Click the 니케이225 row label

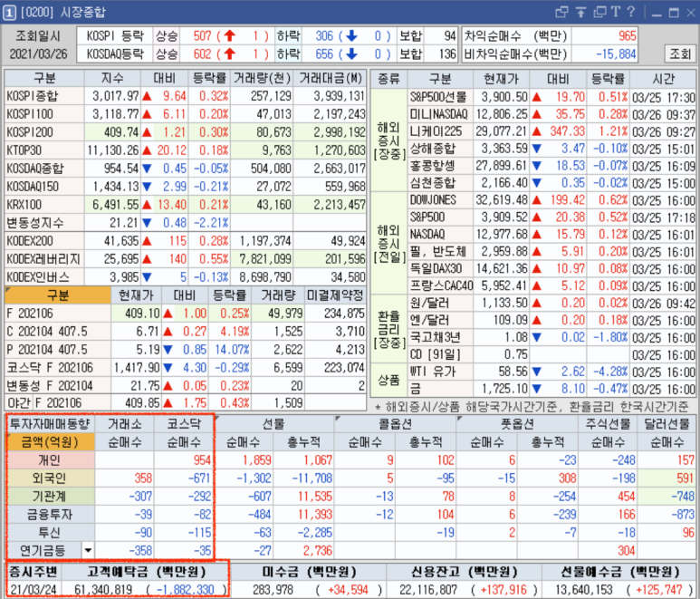440,131
